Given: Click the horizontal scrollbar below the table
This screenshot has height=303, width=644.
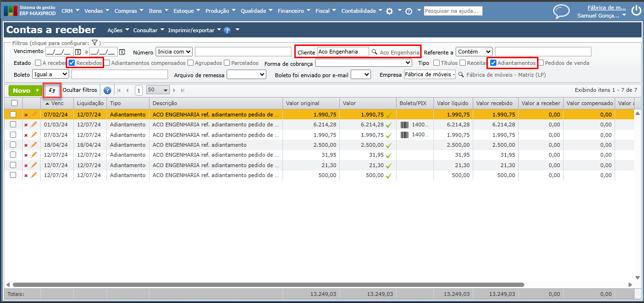Looking at the screenshot, I should coord(268,285).
